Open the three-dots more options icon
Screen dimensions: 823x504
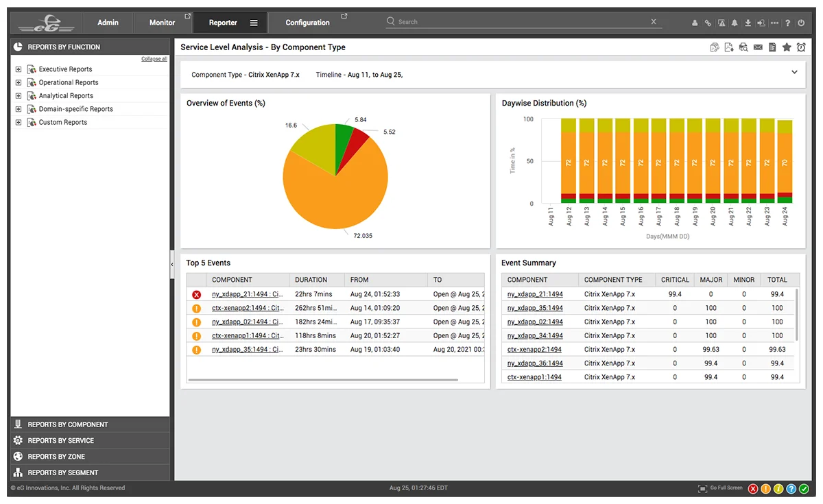(774, 23)
